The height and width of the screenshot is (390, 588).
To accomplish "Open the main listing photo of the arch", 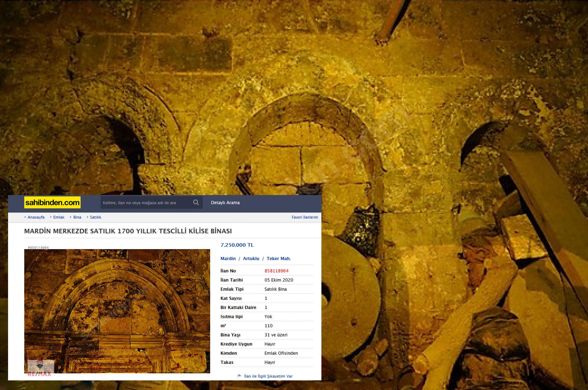I will pyautogui.click(x=117, y=311).
